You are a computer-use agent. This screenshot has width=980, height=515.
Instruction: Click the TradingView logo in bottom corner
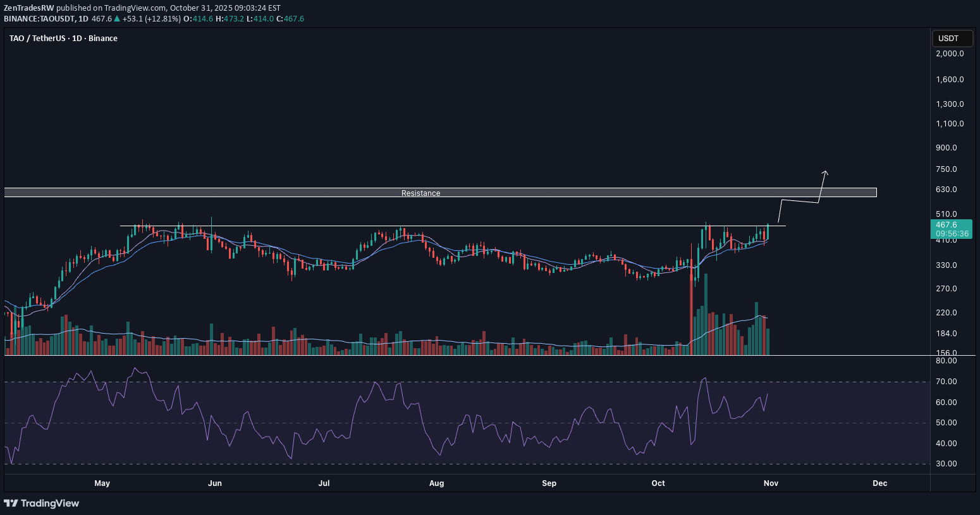[x=42, y=503]
